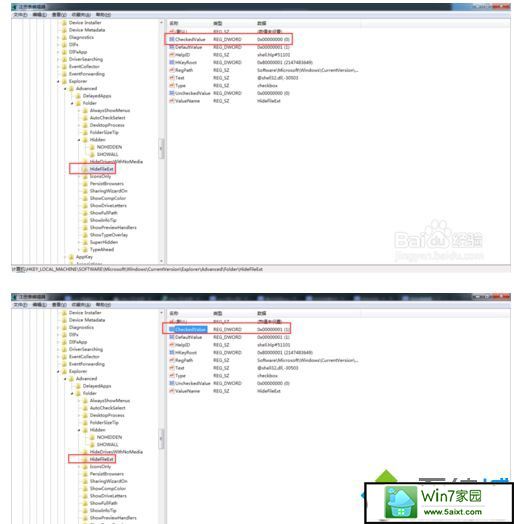Click the SuperHidden key folder icon

tap(85, 242)
